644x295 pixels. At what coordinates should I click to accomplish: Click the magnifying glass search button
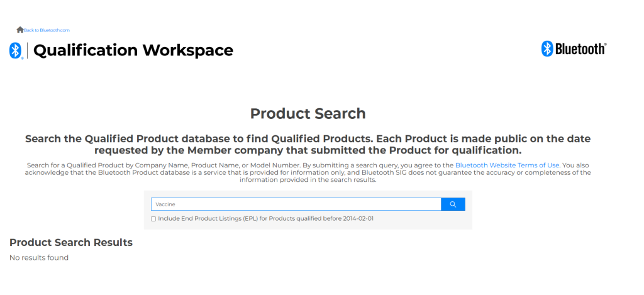453,204
